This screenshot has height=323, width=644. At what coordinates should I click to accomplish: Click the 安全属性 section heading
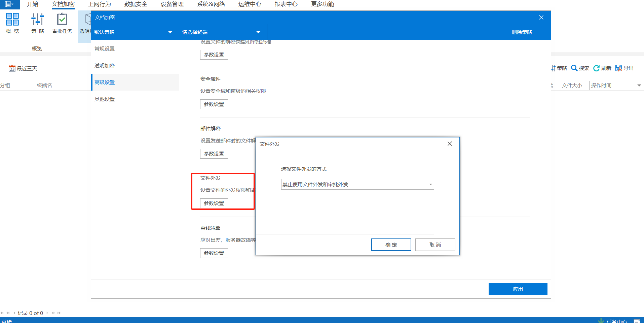point(211,79)
